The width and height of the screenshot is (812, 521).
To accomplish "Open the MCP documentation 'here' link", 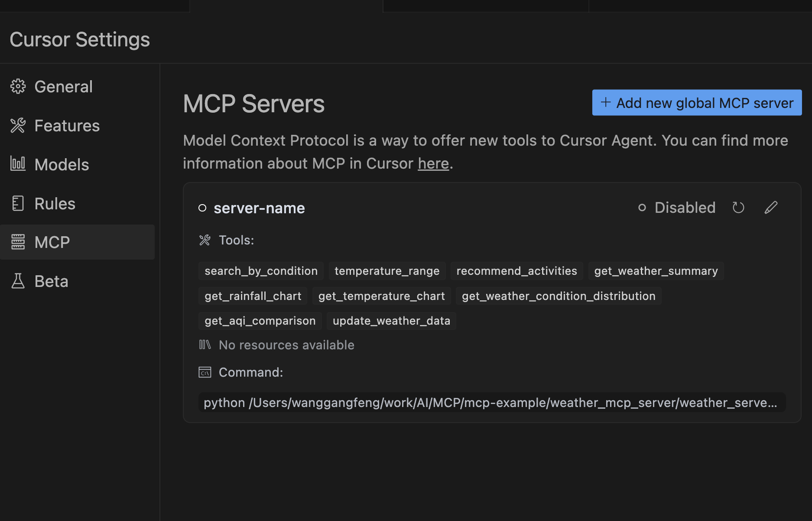I will tap(433, 163).
